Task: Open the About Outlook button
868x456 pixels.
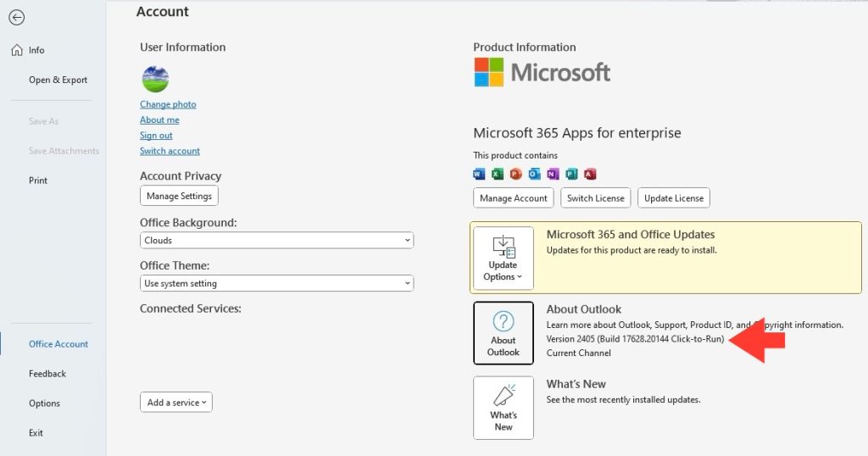Action: click(x=504, y=333)
